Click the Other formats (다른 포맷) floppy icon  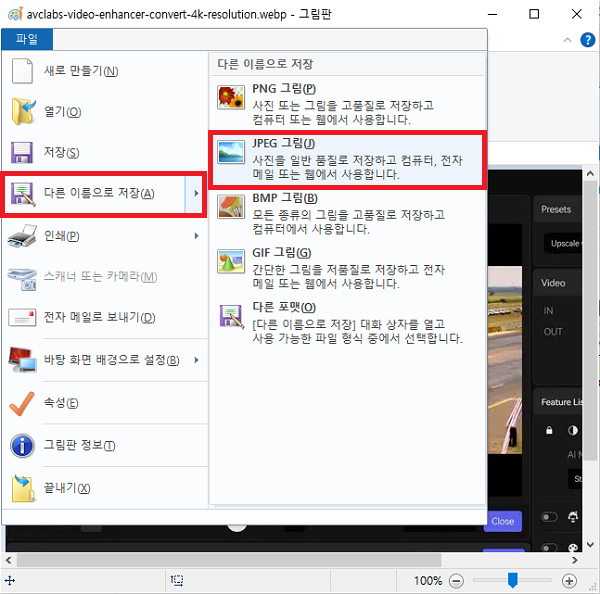232,316
